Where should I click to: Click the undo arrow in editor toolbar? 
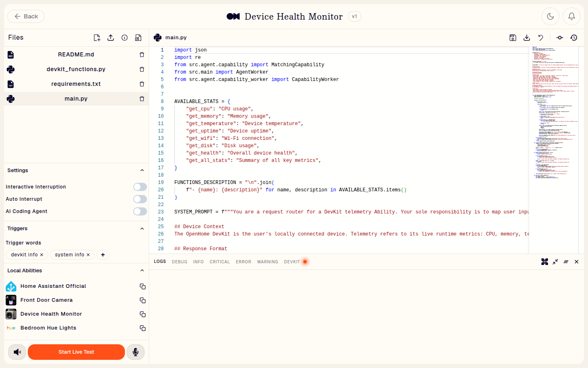[x=541, y=38]
